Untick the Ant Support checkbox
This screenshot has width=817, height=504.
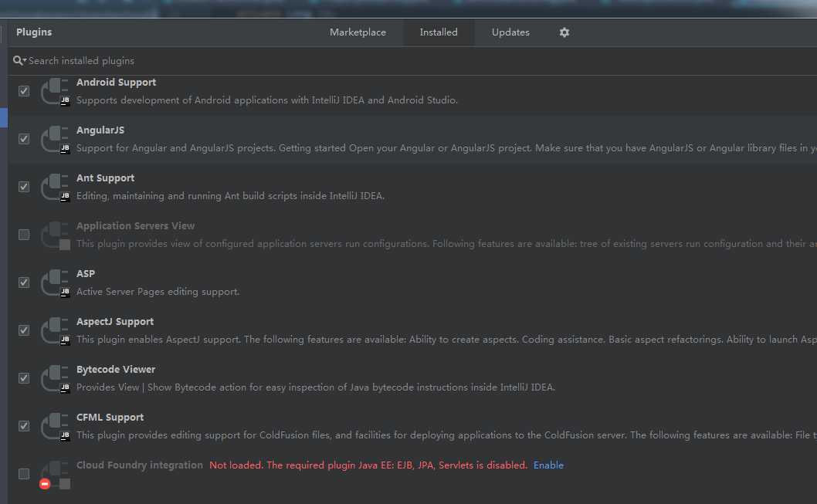pyautogui.click(x=24, y=187)
